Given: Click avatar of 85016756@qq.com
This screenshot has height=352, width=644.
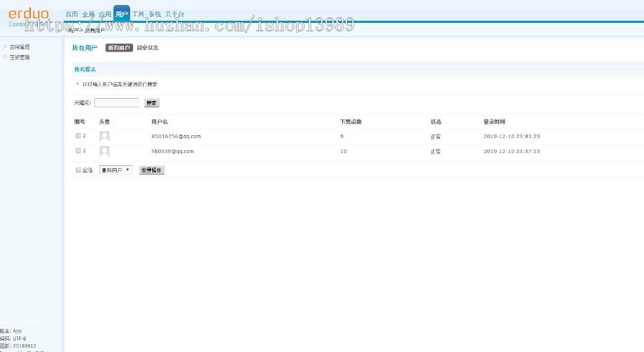Looking at the screenshot, I should coord(104,137).
